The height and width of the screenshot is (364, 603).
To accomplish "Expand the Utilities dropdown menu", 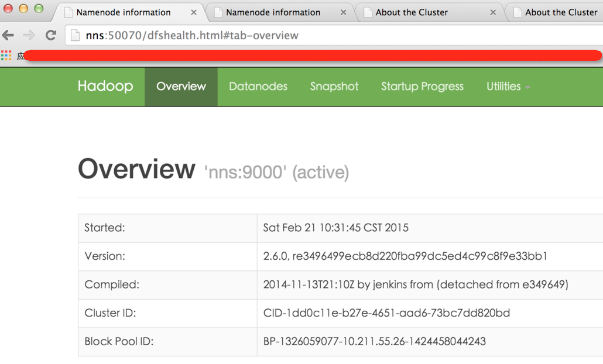I will 508,87.
